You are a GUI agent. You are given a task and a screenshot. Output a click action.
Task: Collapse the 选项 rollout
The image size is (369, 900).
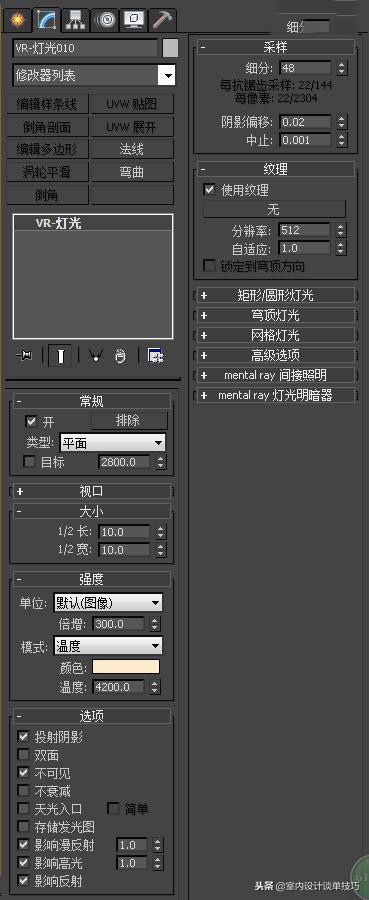click(x=92, y=716)
